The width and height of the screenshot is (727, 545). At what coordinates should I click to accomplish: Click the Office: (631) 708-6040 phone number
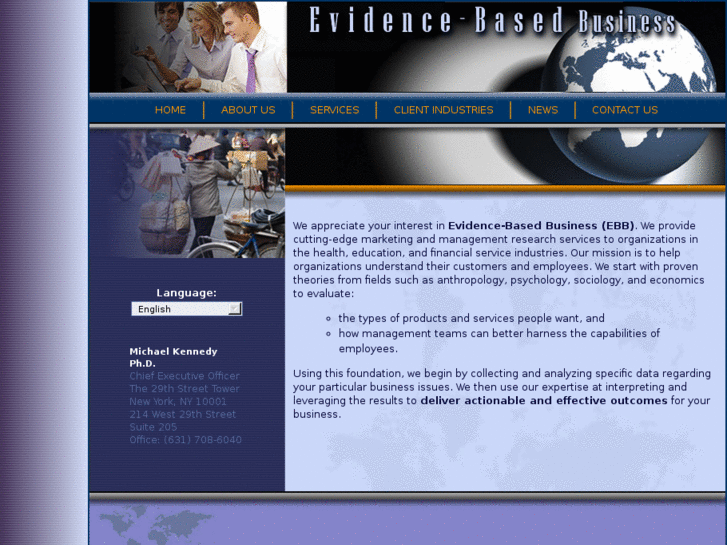pos(185,440)
